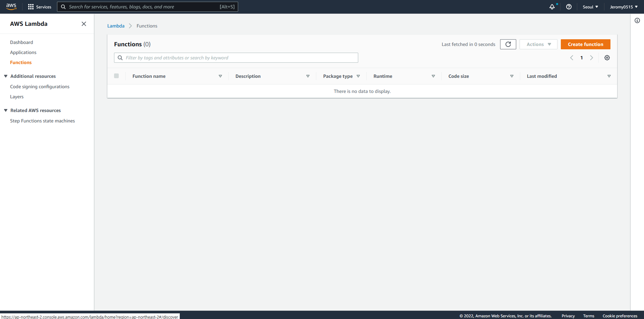Click the functions filter keyword field
Viewport: 644px width, 319px height.
pyautogui.click(x=236, y=58)
